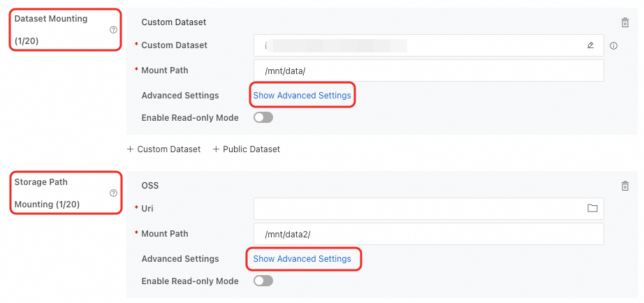The width and height of the screenshot is (644, 303).
Task: Click the /mnt/data2/ Mount Path field
Action: [428, 234]
